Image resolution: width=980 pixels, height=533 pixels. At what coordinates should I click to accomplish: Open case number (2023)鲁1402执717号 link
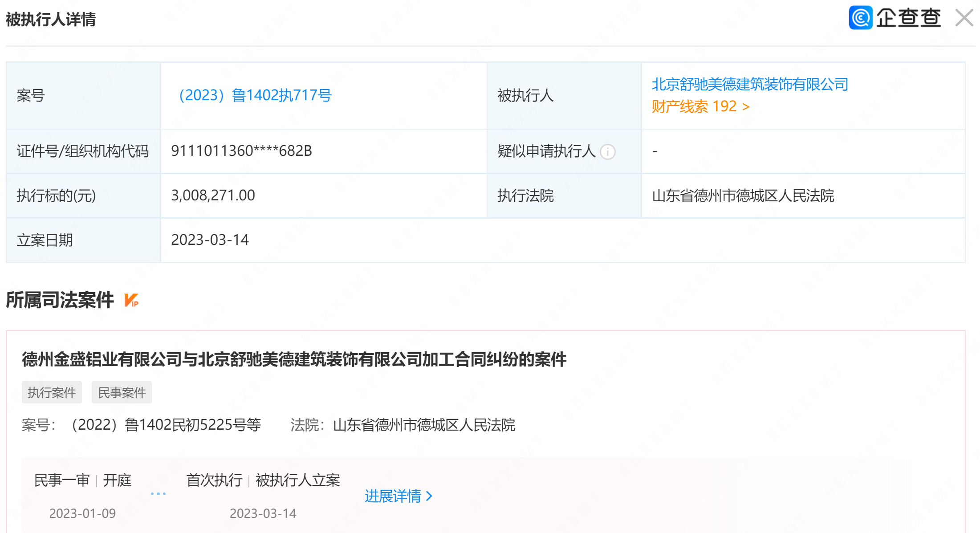[x=255, y=95]
